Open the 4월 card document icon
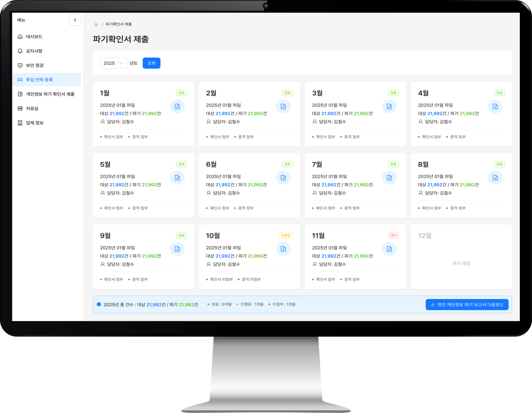Screen dimensions: 532x413 click(495, 106)
